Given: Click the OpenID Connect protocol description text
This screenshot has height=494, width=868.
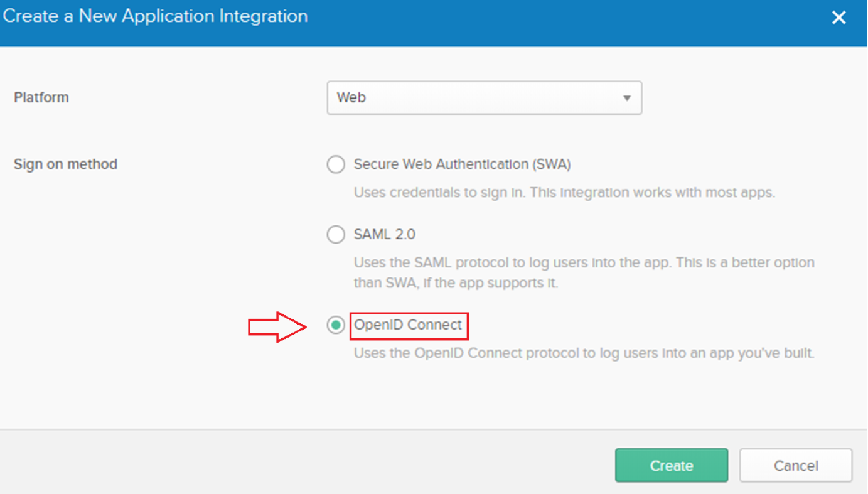Looking at the screenshot, I should point(584,353).
